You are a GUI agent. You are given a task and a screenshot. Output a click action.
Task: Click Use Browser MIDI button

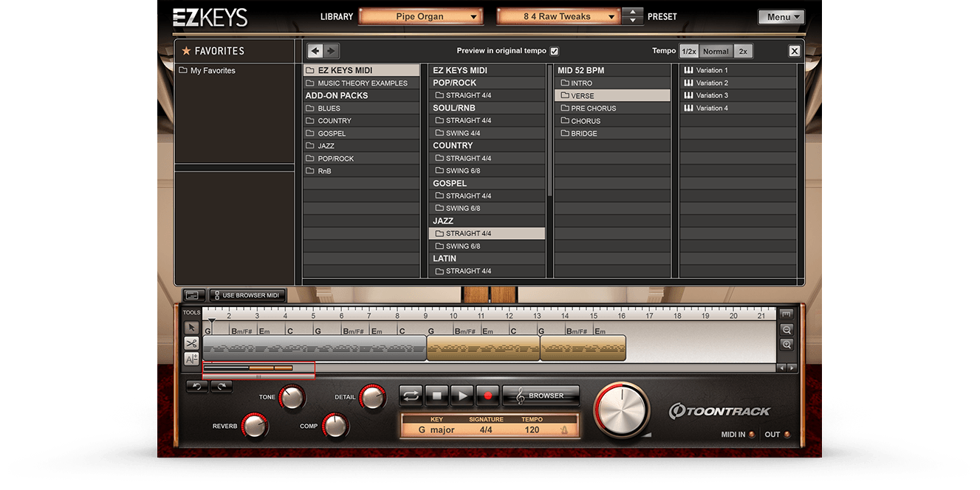click(247, 295)
